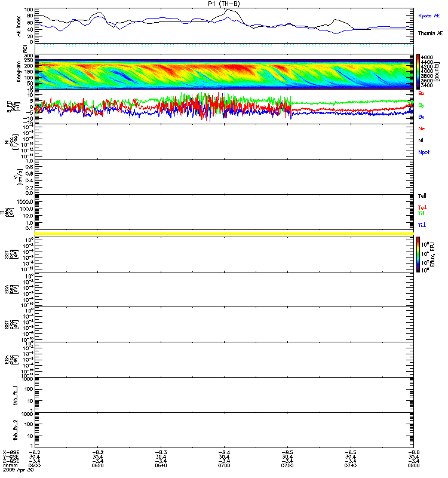Click the green By legend label

point(421,106)
